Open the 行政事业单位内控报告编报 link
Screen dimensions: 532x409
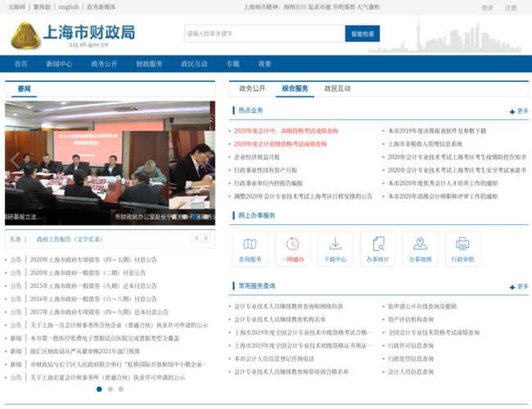click(x=268, y=183)
